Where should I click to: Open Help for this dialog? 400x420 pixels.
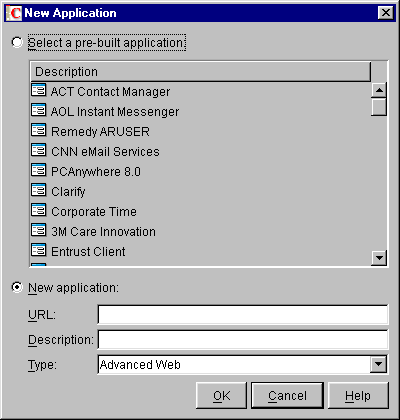click(x=358, y=396)
